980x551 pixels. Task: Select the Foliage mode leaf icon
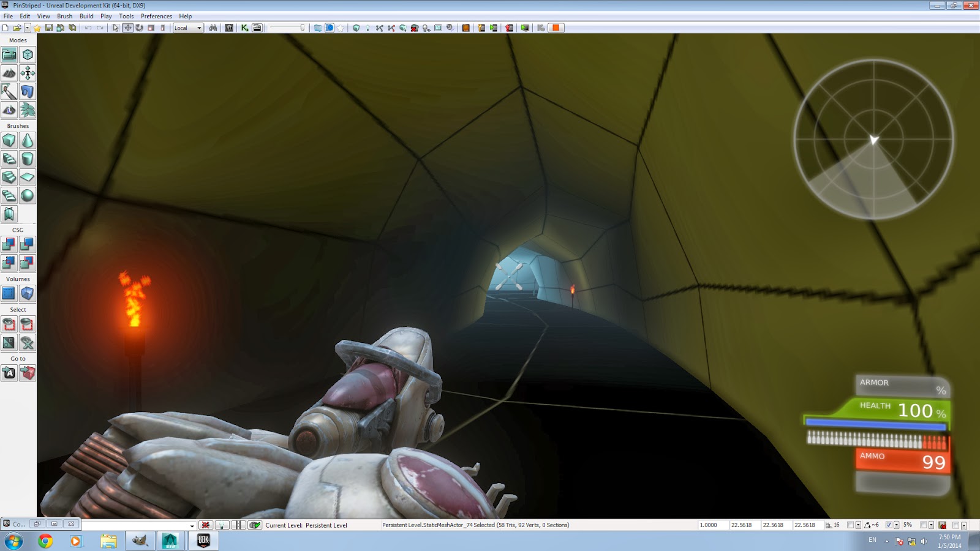28,110
